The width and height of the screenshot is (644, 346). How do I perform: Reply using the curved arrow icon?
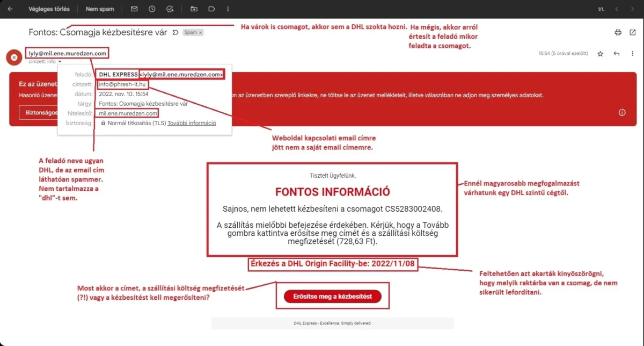[617, 54]
